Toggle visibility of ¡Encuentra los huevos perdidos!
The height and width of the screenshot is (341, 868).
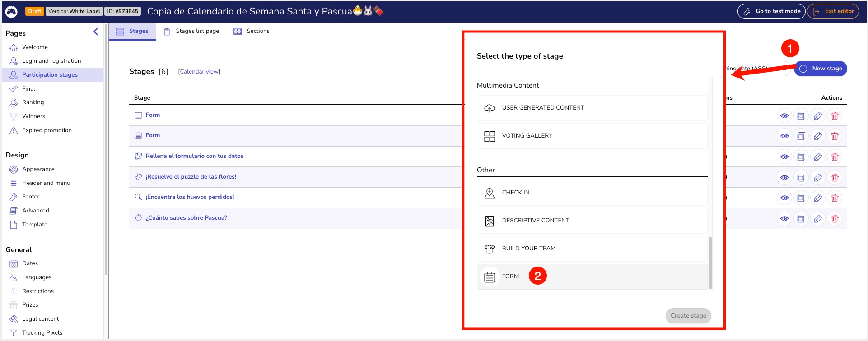coord(784,198)
